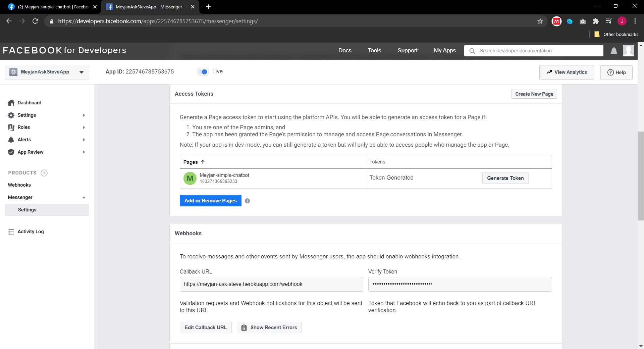Click Generate Token for Meyjan-simple-chatbot
644x349 pixels.
click(505, 178)
